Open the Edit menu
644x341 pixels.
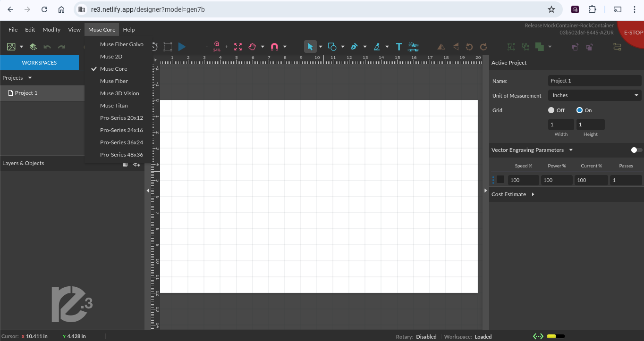click(30, 29)
